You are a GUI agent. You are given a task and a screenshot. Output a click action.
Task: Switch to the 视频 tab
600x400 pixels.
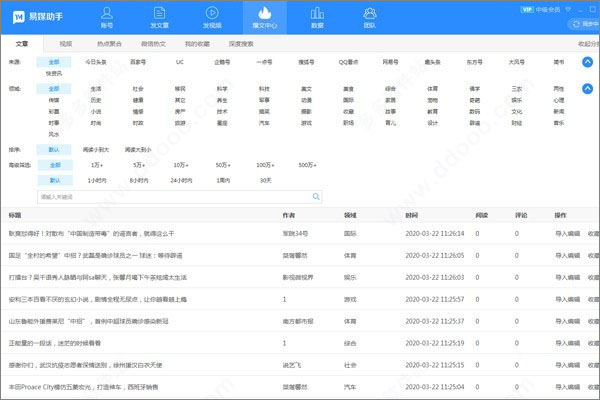(66, 44)
